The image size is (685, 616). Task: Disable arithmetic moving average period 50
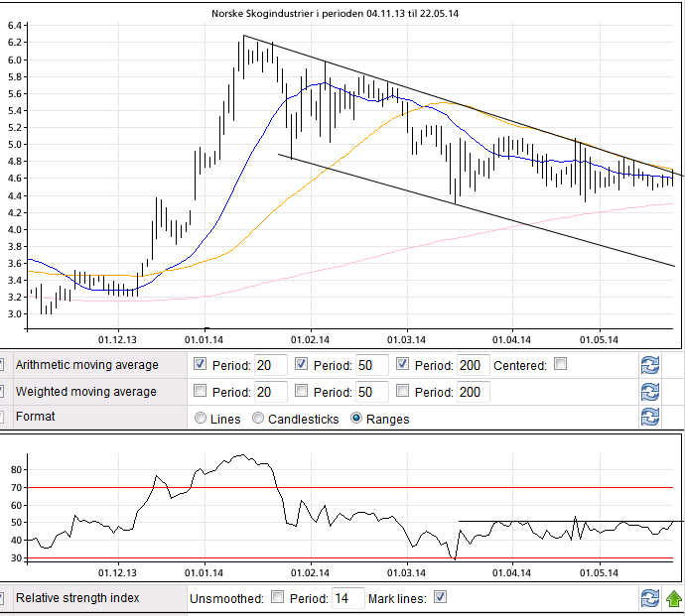point(302,364)
